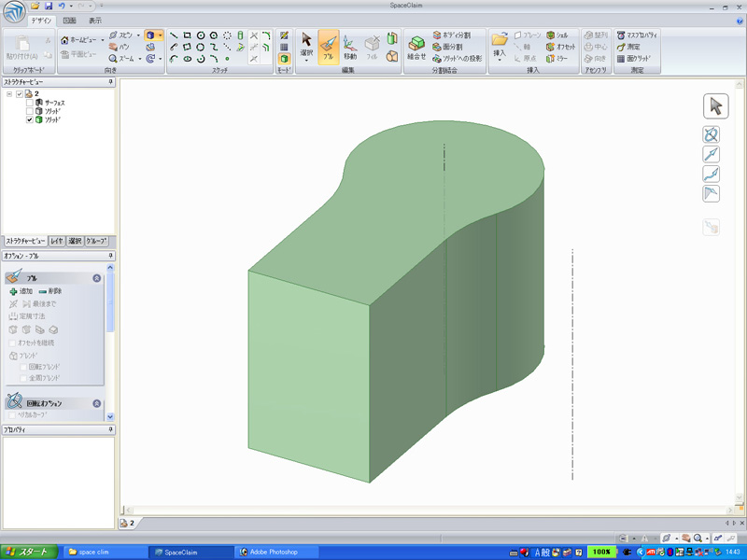The width and height of the screenshot is (747, 560).
Task: Toggle the サーフェス item checkbox
Action: coord(30,102)
